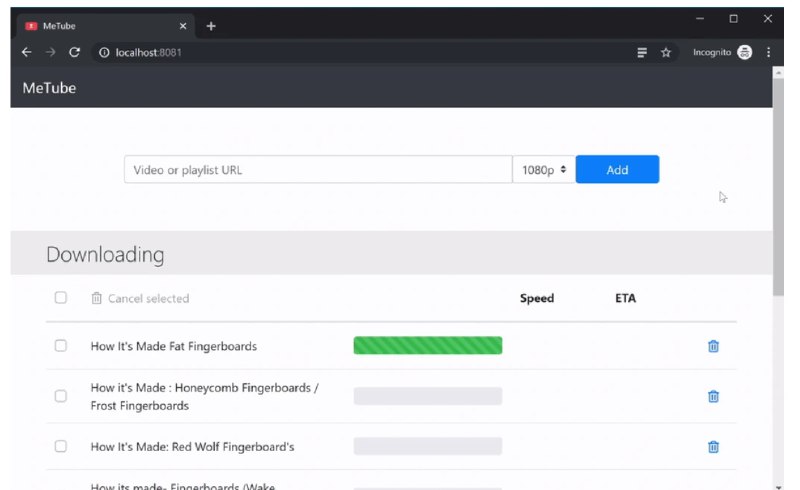Open the reading list icon in the address bar
The height and width of the screenshot is (490, 800).
(x=642, y=53)
